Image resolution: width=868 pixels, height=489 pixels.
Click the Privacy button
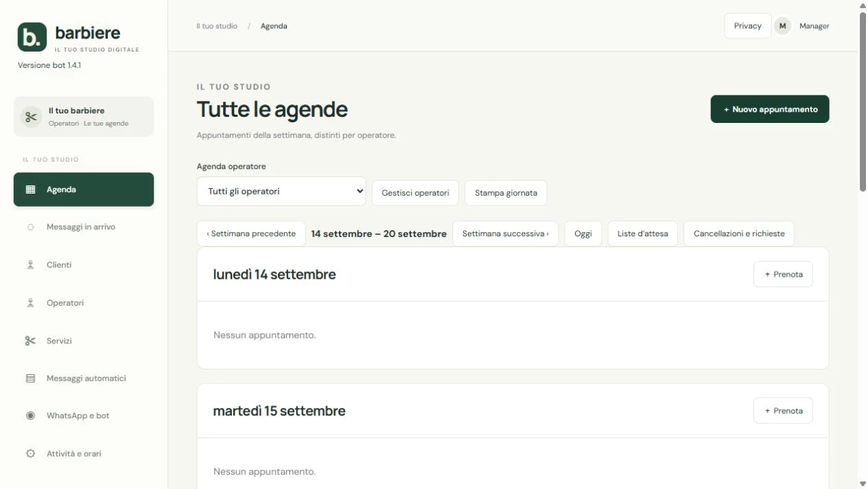click(747, 26)
